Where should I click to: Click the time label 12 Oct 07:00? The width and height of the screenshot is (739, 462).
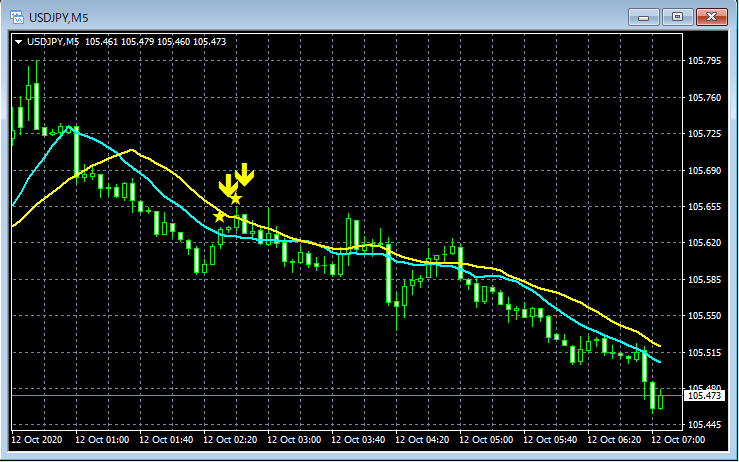click(x=679, y=440)
